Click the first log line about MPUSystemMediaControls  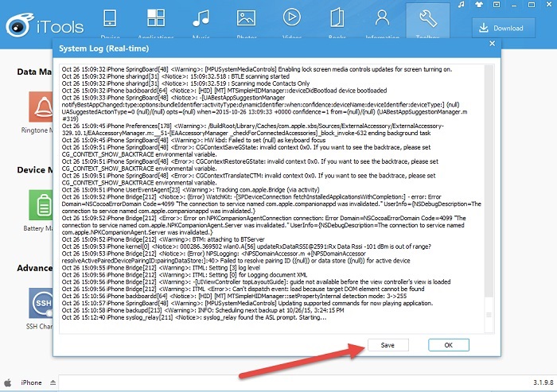[257, 70]
